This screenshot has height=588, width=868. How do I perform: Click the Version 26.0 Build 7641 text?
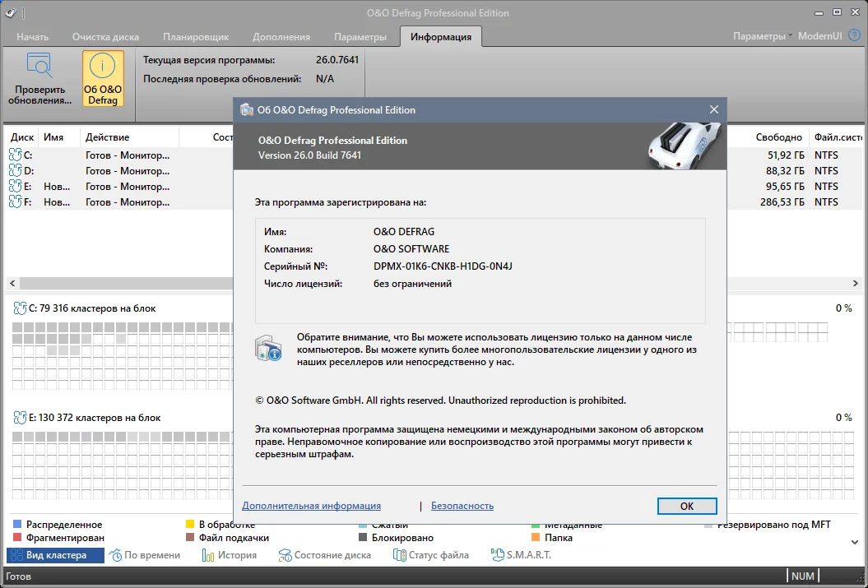[x=309, y=155]
